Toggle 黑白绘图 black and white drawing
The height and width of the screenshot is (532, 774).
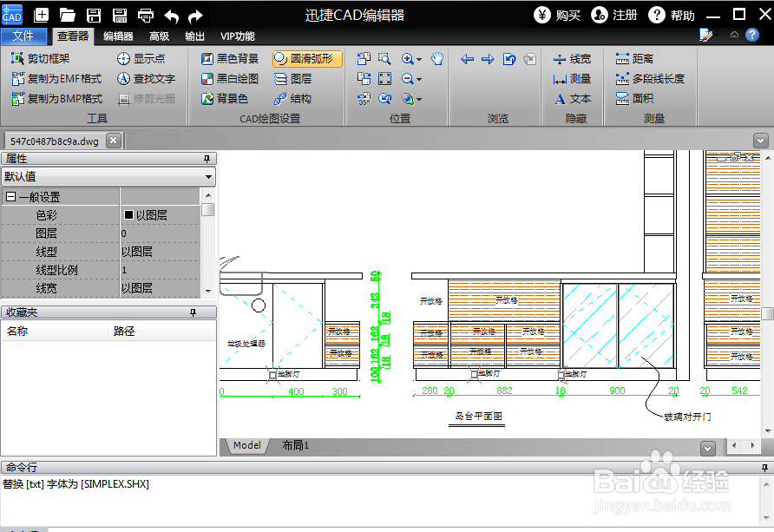[230, 78]
